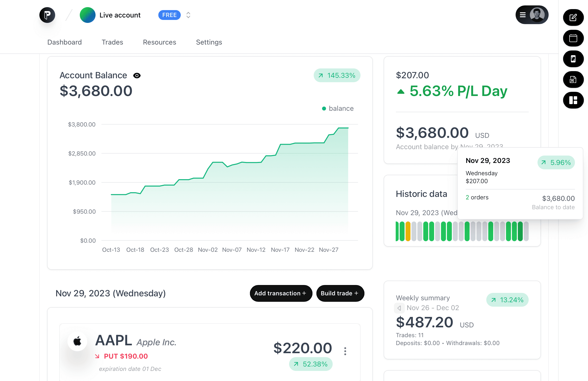Click the 2 orders link in tooltip
The height and width of the screenshot is (381, 588).
coord(477,197)
